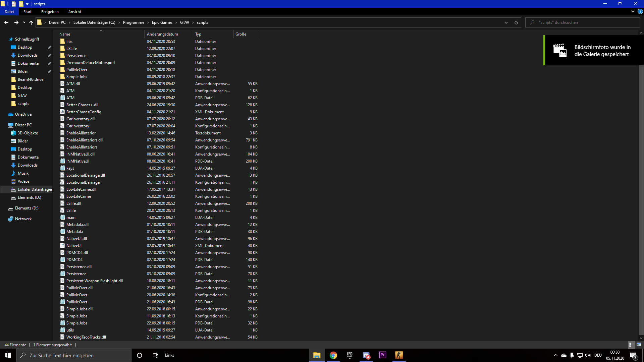This screenshot has width=644, height=362.
Task: Open the Help question mark icon
Action: pyautogui.click(x=640, y=11)
